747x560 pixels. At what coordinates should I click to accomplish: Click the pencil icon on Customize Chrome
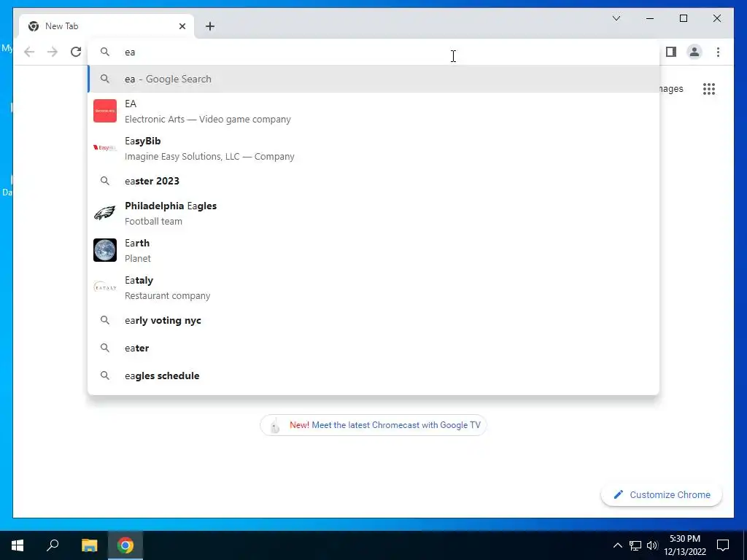click(x=618, y=495)
